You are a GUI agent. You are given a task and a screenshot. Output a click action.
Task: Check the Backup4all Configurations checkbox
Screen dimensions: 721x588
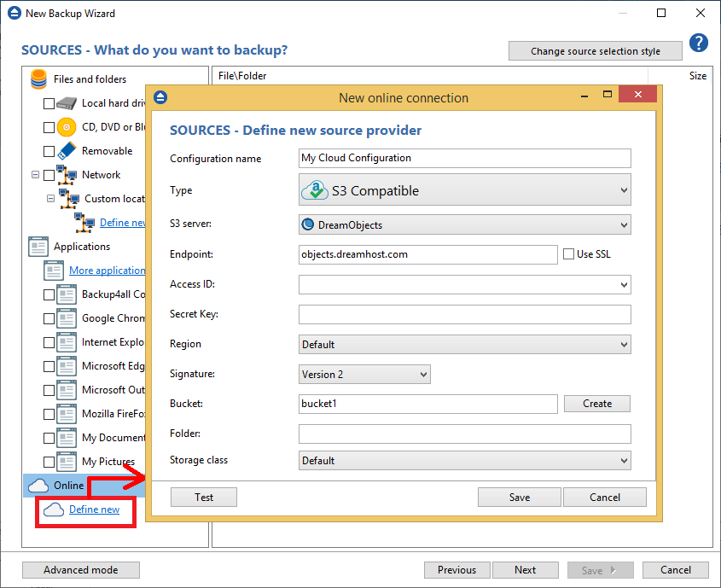(x=49, y=294)
